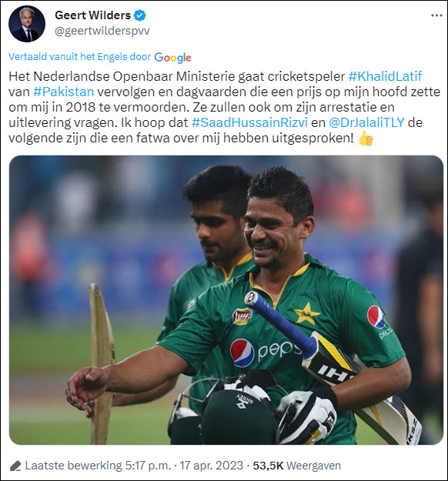448x481 pixels.
Task: Click the 53,5K Weergaven view count
Action: click(296, 466)
